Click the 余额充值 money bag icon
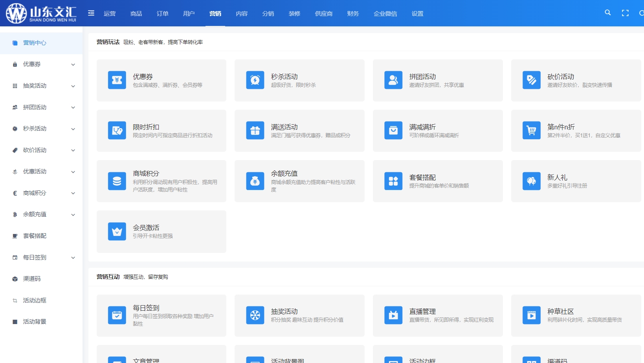 point(255,181)
